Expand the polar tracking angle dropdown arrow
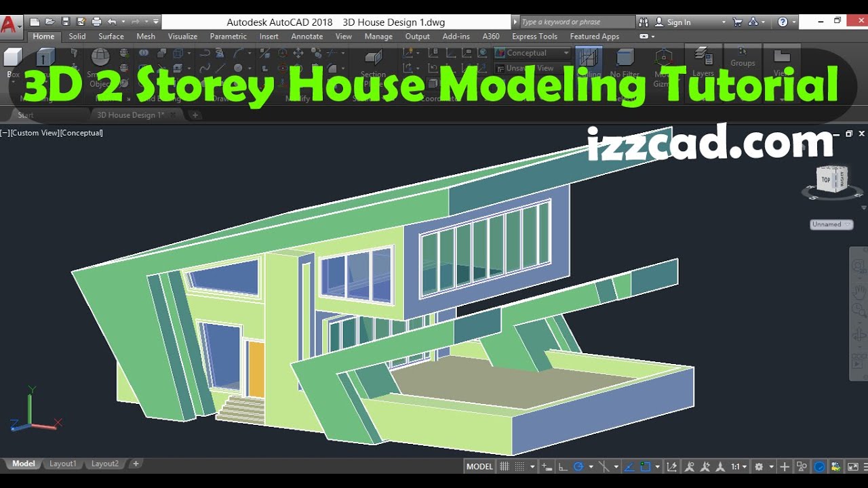868x488 pixels. pyautogui.click(x=591, y=466)
